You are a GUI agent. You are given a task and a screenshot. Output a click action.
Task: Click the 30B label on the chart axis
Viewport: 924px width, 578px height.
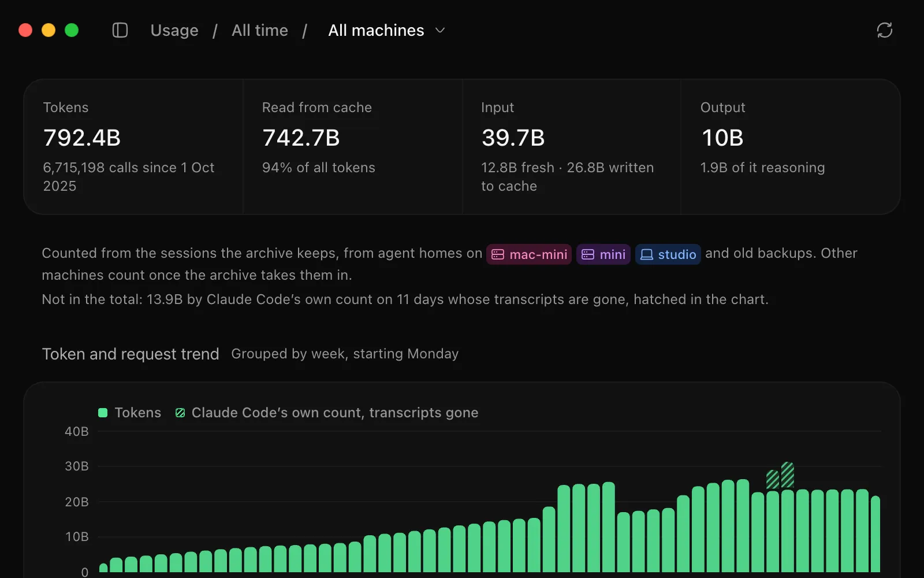[76, 466]
